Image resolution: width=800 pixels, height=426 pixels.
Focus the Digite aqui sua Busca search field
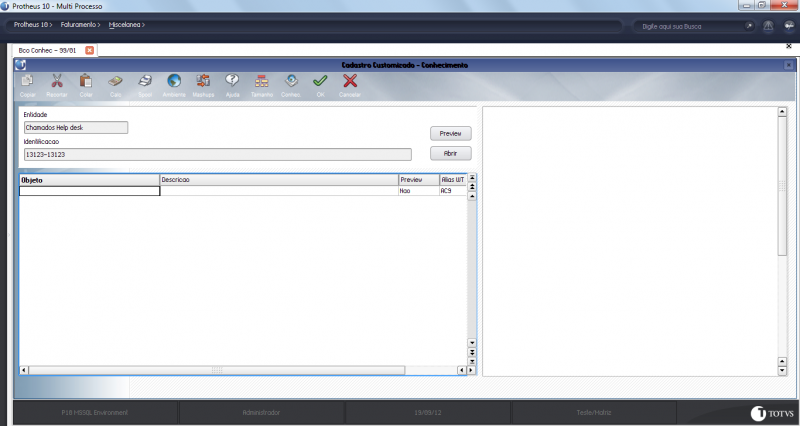pyautogui.click(x=689, y=26)
